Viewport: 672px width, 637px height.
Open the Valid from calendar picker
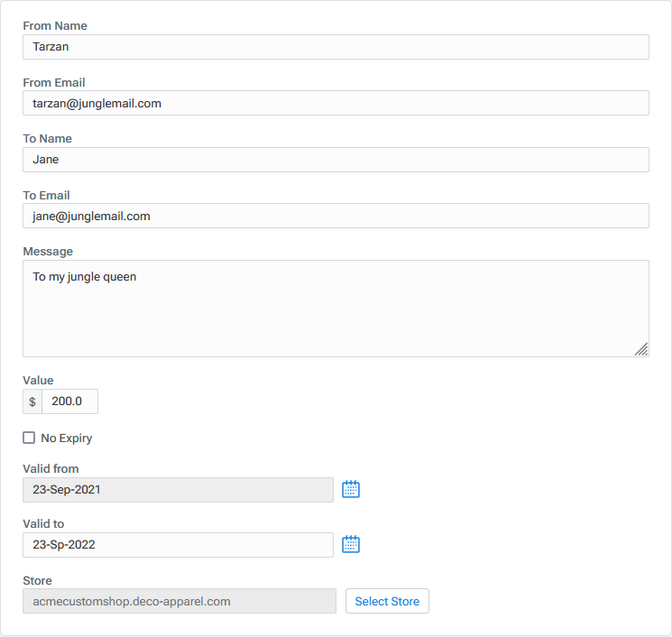[x=351, y=489]
